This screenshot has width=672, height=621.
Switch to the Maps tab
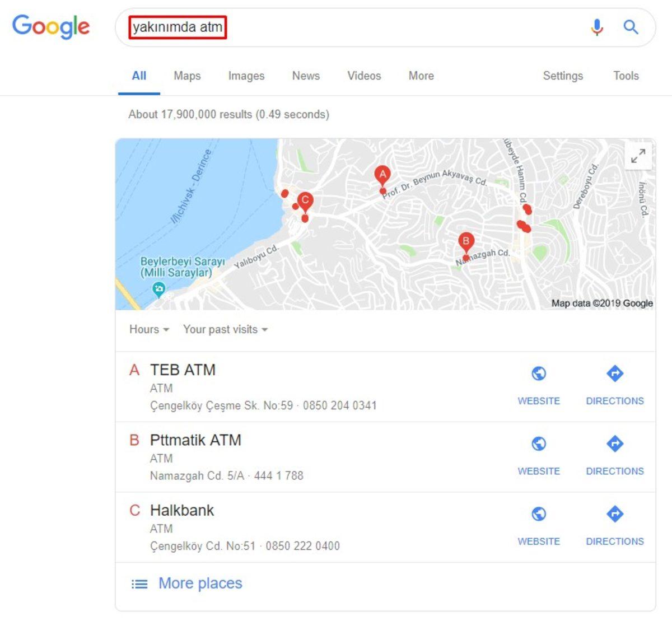pos(186,76)
